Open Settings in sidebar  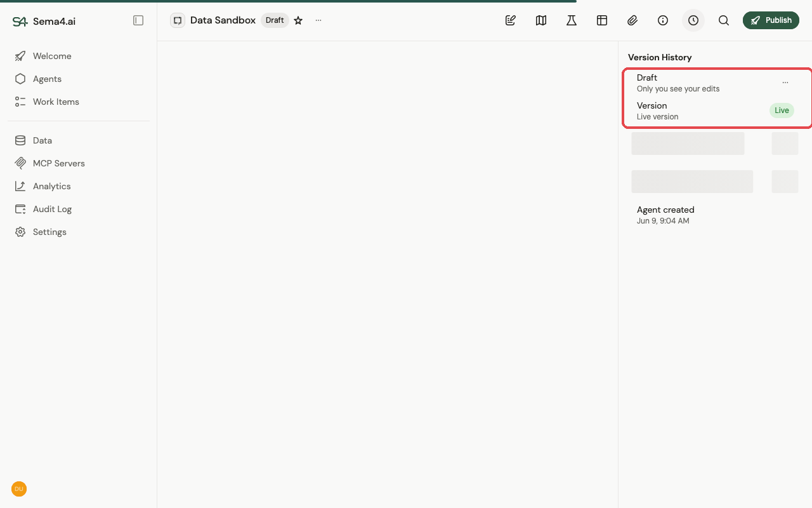point(79,232)
